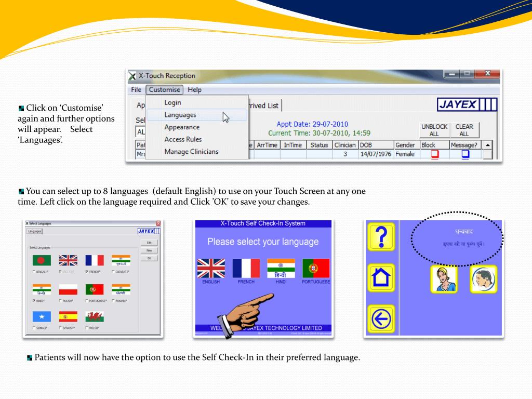The image size is (532, 399).
Task: Switch to the Arrived List tab
Action: tap(264, 105)
